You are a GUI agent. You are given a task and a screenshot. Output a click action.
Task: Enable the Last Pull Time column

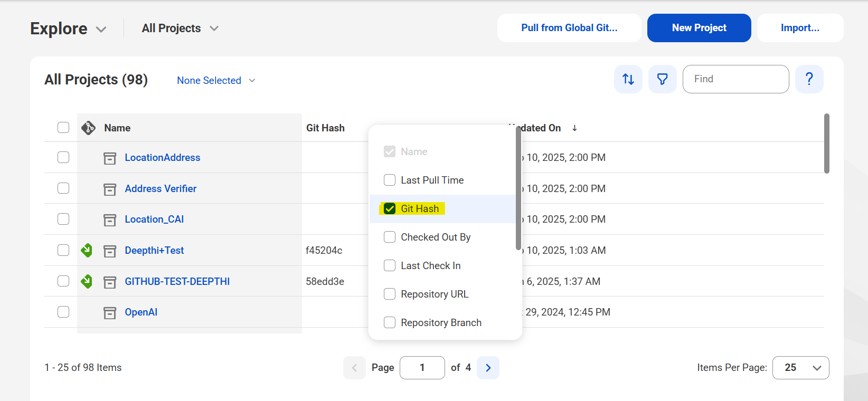390,180
